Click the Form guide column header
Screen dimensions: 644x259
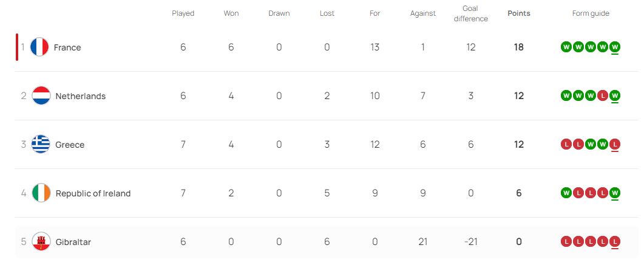click(591, 13)
